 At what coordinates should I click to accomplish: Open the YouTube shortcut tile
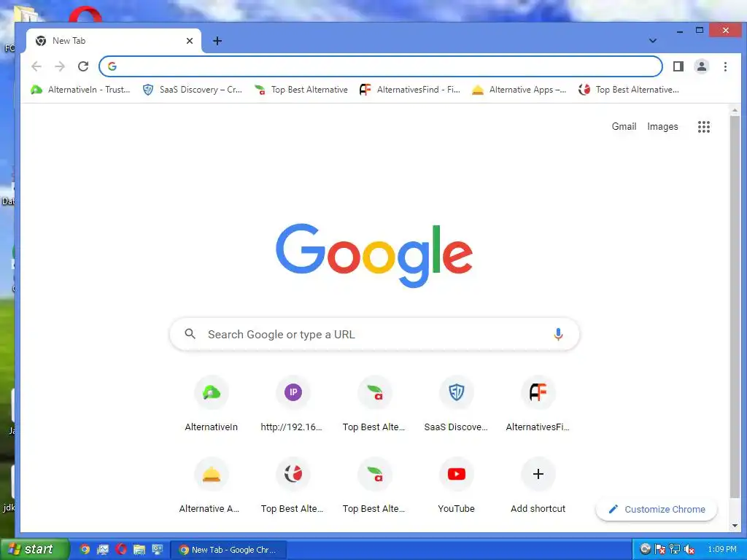point(456,486)
